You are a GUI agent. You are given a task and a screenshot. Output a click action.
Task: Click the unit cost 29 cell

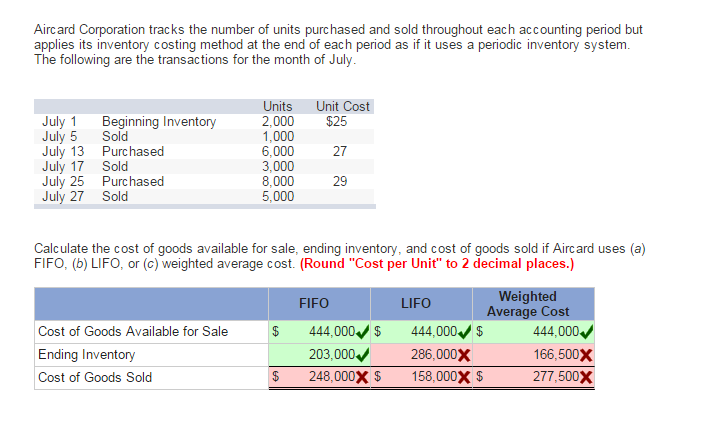point(340,181)
